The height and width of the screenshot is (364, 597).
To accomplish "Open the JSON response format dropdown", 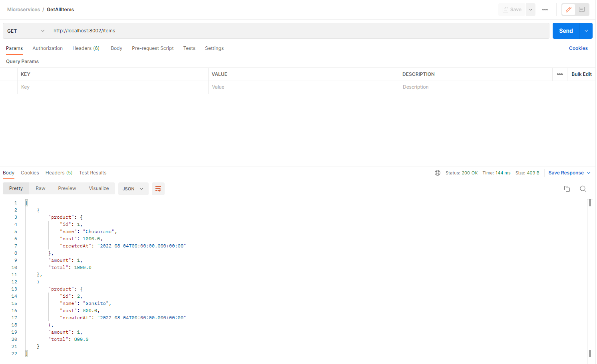I will tap(133, 188).
